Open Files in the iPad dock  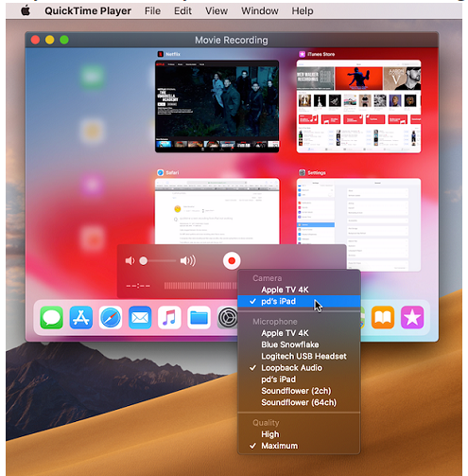(x=199, y=318)
